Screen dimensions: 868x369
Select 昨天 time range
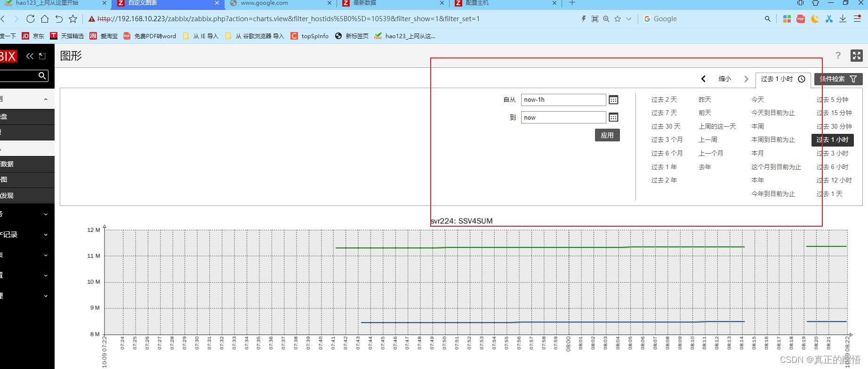705,99
